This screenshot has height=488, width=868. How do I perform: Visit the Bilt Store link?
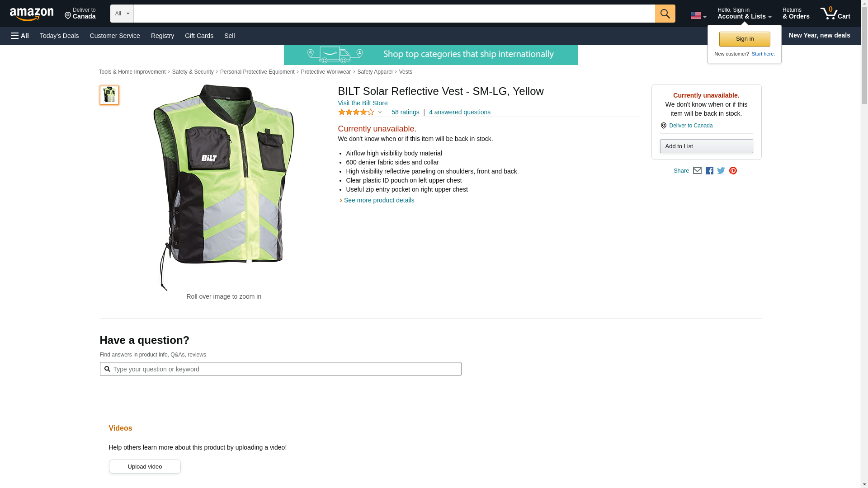coord(363,103)
